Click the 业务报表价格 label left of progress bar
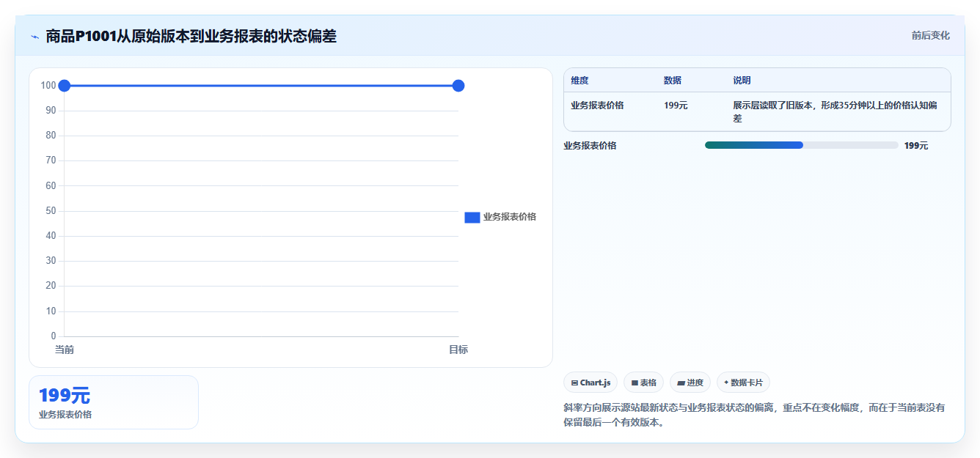 (x=590, y=146)
